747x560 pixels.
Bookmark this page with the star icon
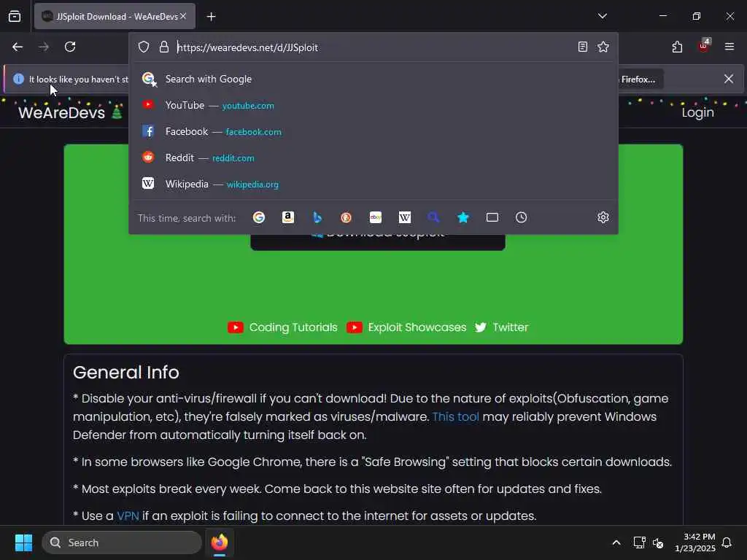(x=603, y=47)
